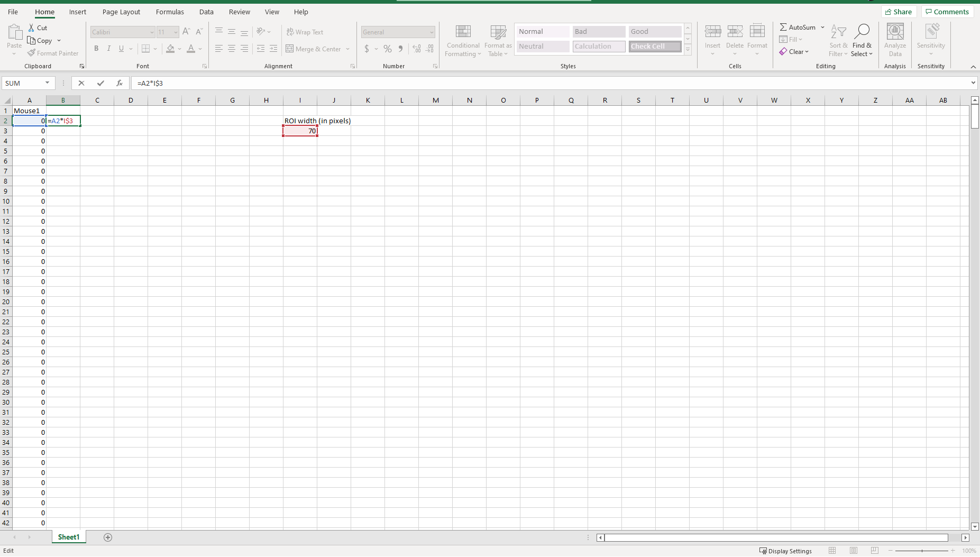Select cell I3 containing 70
980x557 pixels.
click(300, 131)
